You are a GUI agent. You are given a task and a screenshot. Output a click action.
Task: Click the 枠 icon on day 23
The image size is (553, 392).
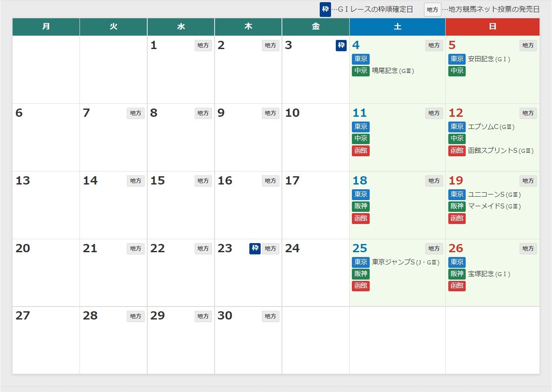(x=255, y=249)
